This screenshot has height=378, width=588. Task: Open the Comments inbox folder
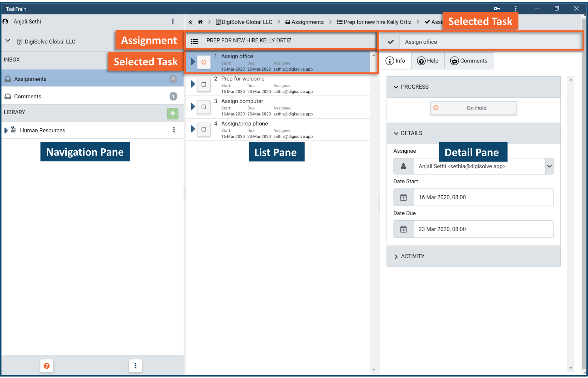[92, 96]
